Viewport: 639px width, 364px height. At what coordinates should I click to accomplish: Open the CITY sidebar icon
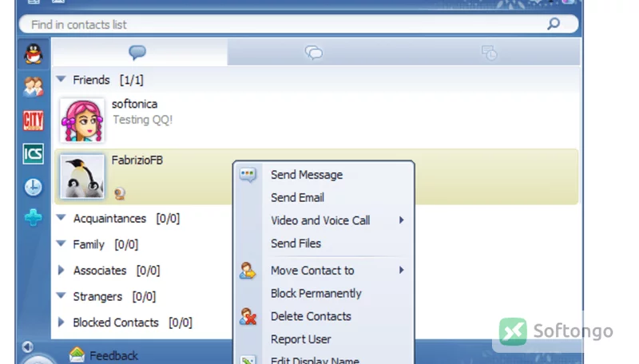coord(34,121)
